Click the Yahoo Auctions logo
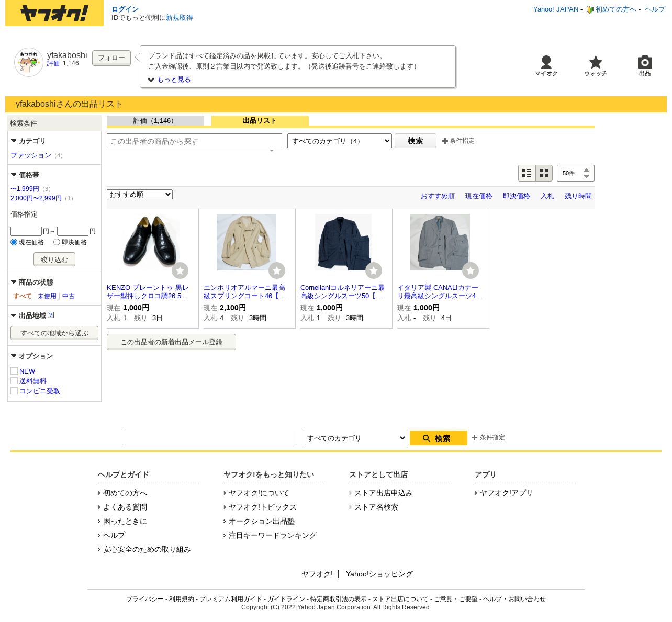Viewport: 672px width, 622px height. point(54,13)
